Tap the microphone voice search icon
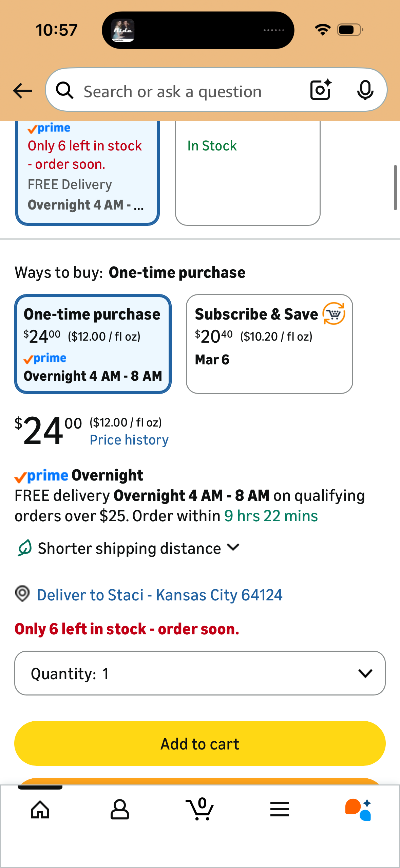Image resolution: width=400 pixels, height=868 pixels. [x=365, y=90]
